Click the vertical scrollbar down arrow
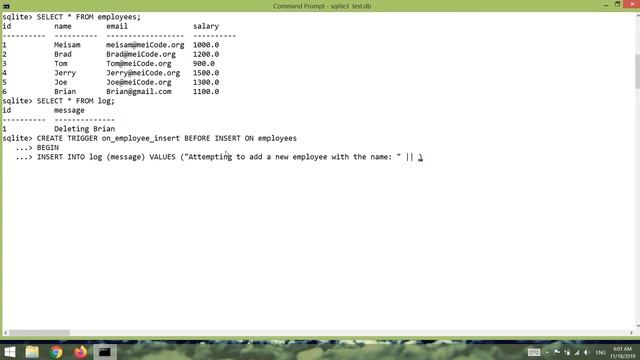The height and width of the screenshot is (360, 640). tap(637, 326)
